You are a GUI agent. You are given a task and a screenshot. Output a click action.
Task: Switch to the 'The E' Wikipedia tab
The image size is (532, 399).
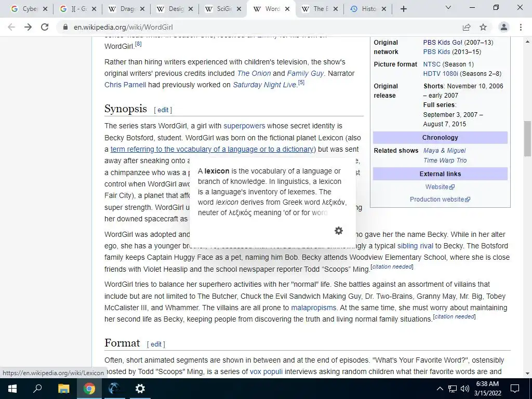click(315, 9)
